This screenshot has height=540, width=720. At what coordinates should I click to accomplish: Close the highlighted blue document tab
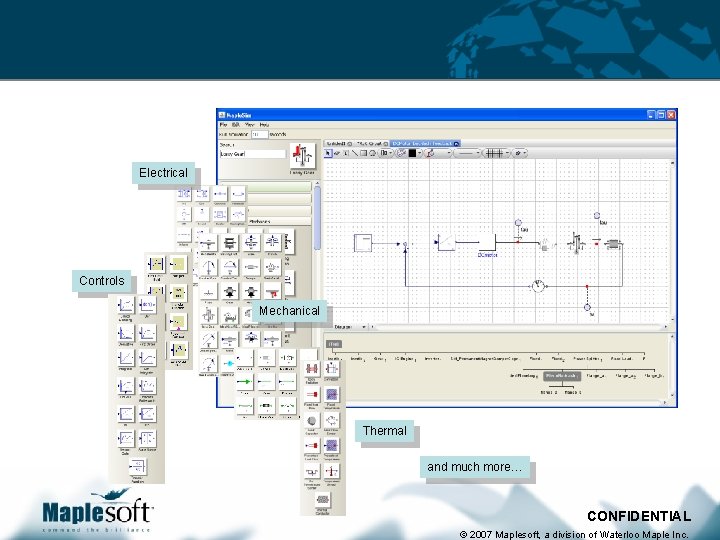coord(456,144)
